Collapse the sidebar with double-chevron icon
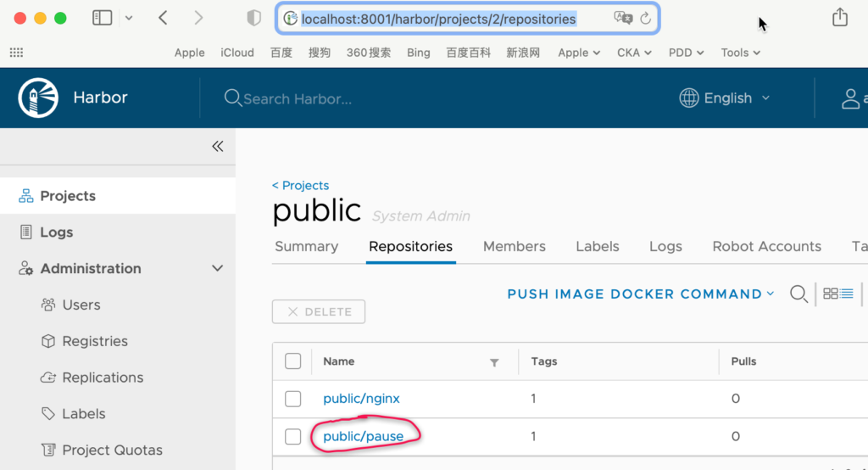Screen dimensions: 868x470 pos(218,146)
